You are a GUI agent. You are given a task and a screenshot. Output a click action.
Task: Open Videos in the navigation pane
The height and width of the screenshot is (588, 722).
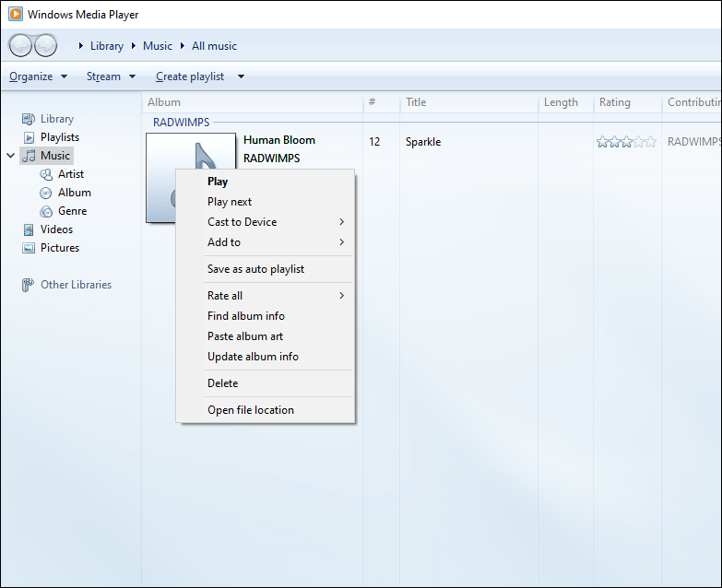(x=56, y=229)
